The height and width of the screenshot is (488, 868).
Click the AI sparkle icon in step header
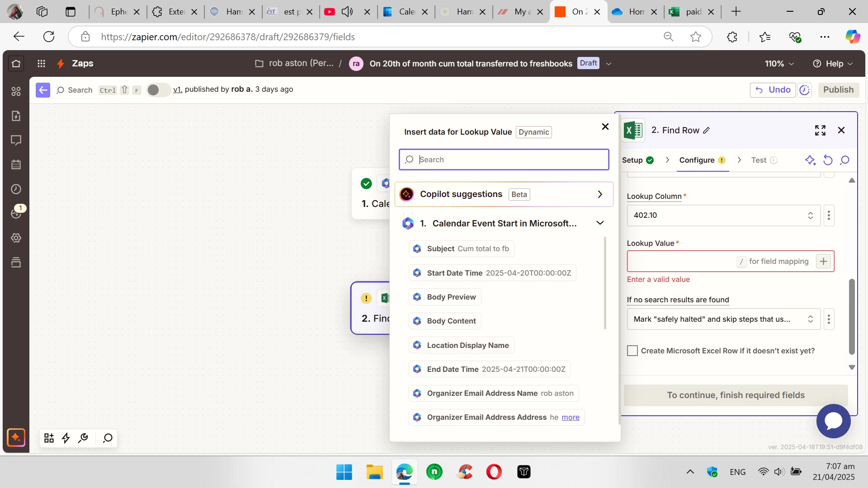810,160
